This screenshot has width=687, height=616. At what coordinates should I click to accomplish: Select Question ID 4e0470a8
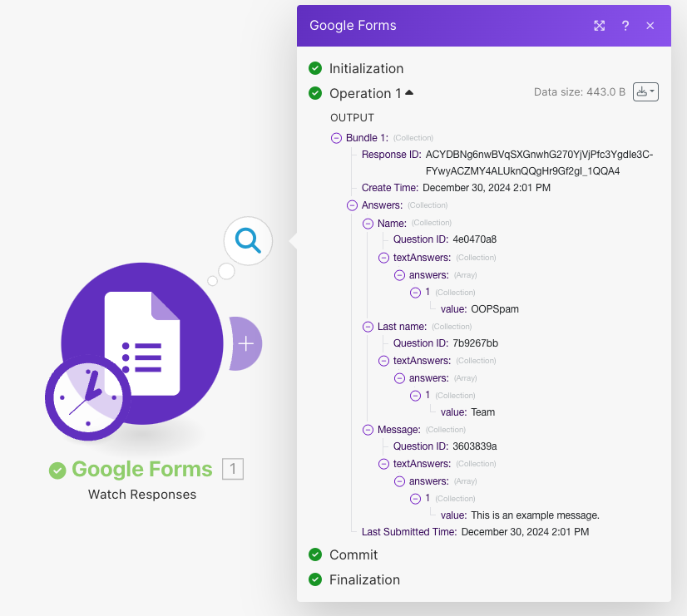pos(475,239)
